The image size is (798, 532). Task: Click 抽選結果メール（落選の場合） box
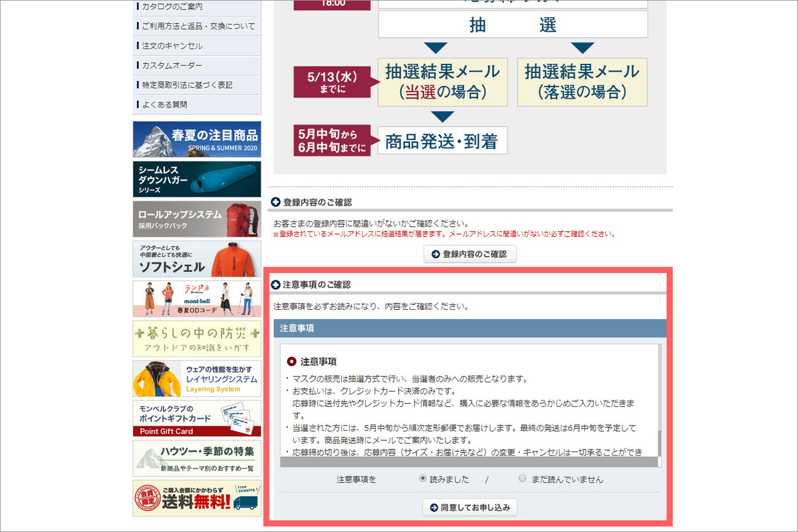(x=582, y=82)
